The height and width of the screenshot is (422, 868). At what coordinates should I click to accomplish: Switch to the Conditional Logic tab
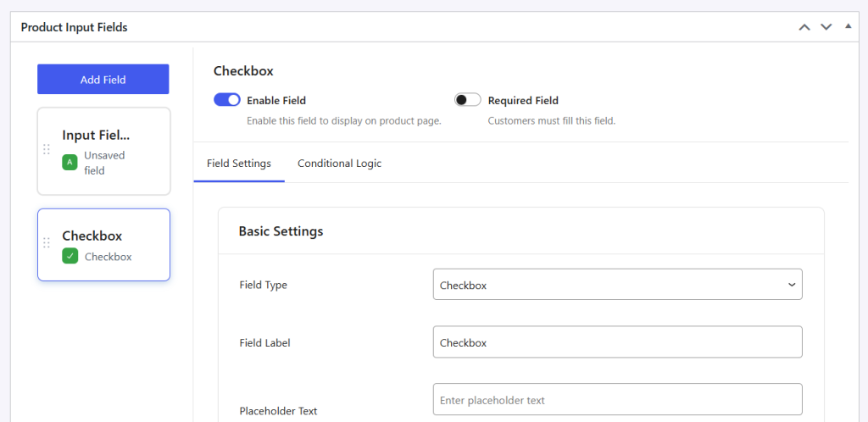(x=339, y=164)
